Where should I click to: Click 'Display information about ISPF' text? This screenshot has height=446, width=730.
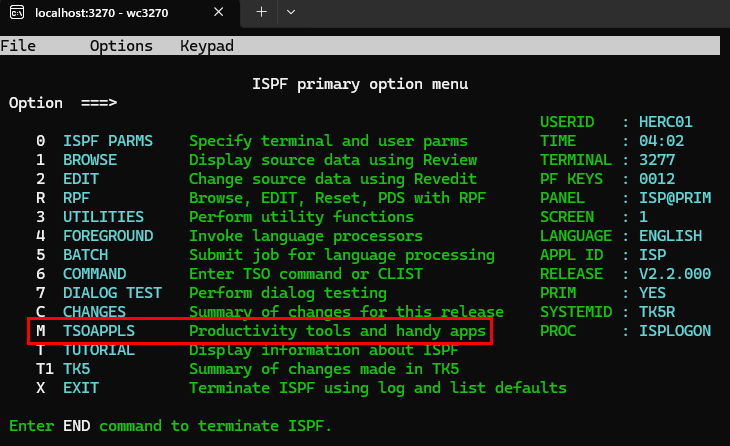click(324, 350)
